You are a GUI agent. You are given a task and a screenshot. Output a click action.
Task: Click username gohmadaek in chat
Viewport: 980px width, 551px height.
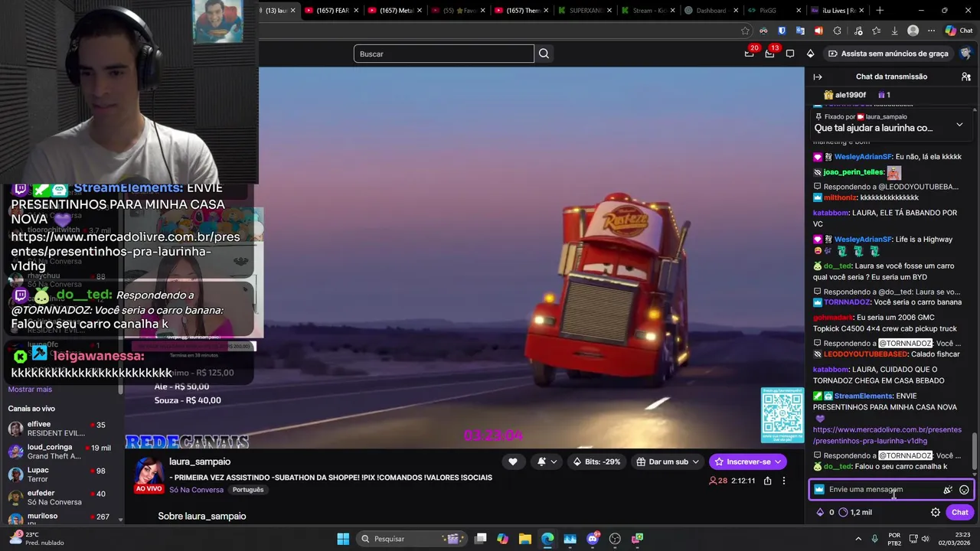[x=833, y=318]
